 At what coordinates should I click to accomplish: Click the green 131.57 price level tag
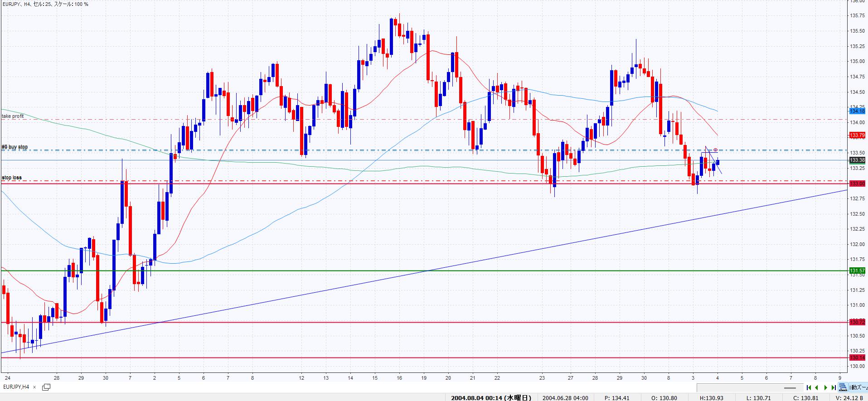(x=857, y=271)
